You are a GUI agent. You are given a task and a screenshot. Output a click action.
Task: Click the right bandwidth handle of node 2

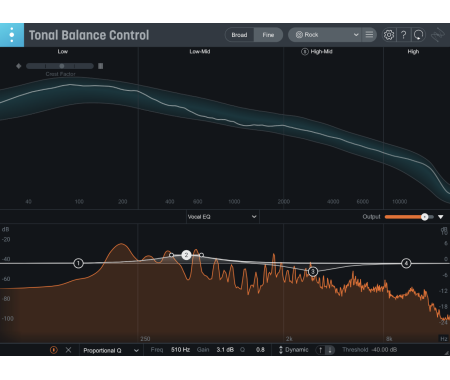tap(201, 255)
